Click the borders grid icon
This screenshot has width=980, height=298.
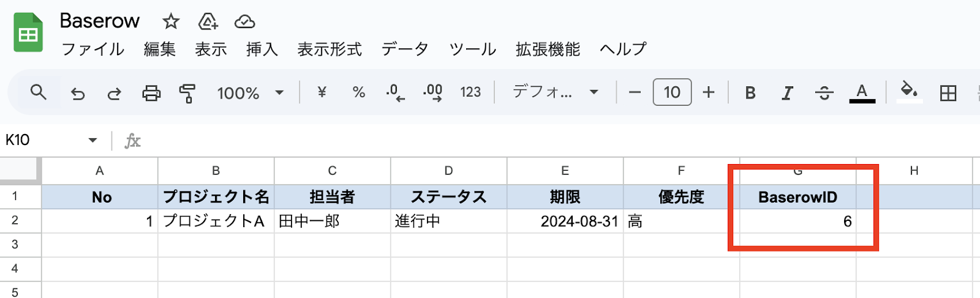coord(948,93)
